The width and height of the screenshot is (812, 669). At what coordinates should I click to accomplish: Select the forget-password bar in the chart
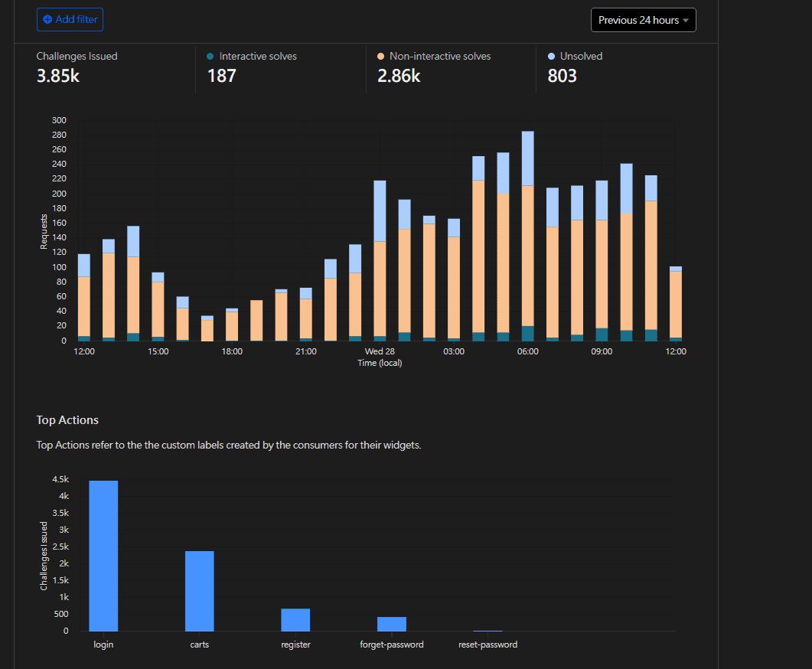(392, 624)
